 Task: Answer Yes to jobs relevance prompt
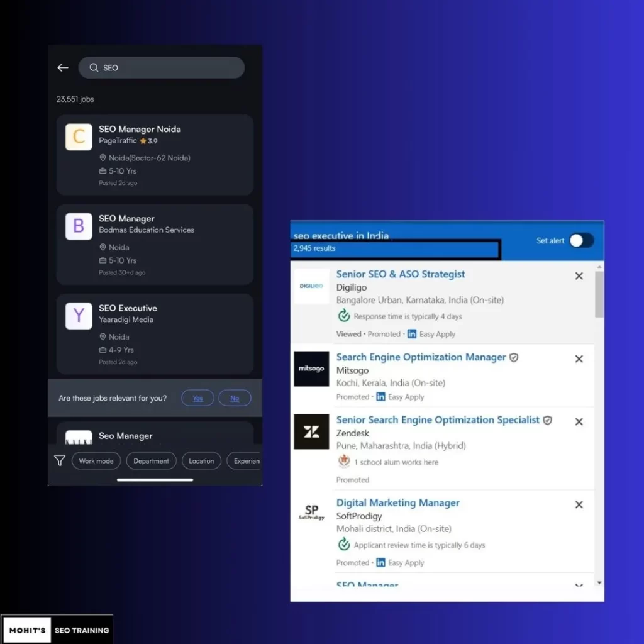pyautogui.click(x=197, y=398)
